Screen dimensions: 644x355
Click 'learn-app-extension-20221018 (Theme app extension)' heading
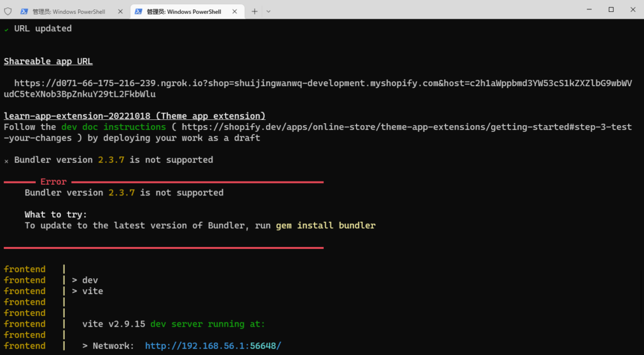click(x=135, y=116)
